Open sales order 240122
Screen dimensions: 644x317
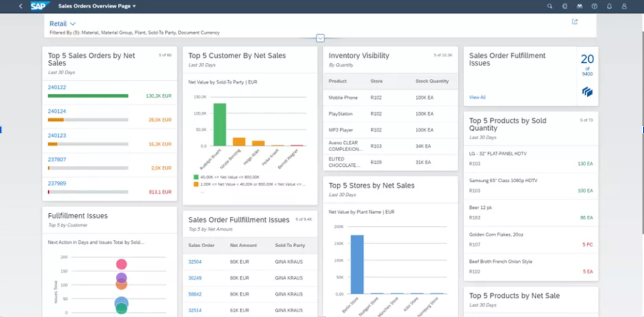(x=57, y=87)
